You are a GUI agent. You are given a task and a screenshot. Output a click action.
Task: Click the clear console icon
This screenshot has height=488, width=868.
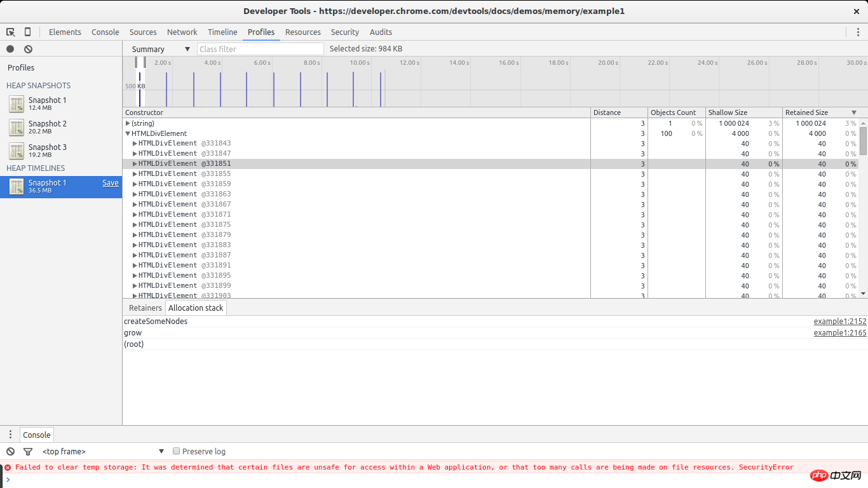(x=10, y=451)
